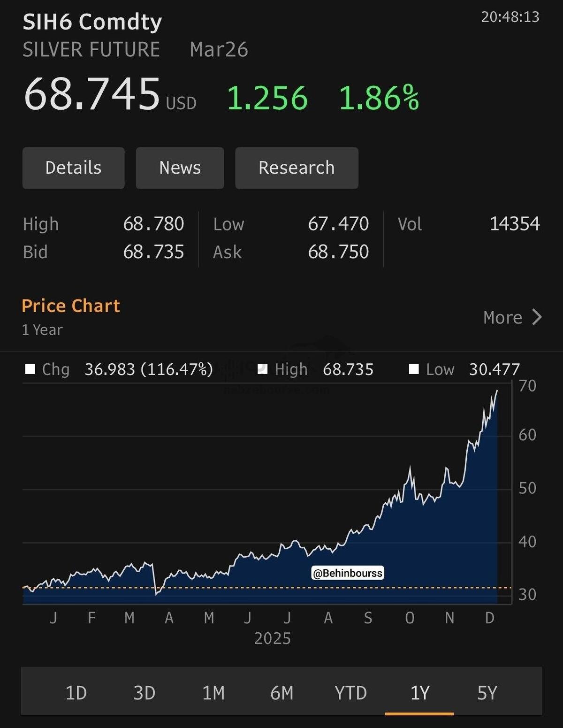The image size is (563, 728).
Task: Select the 1Y range tab
Action: [419, 693]
